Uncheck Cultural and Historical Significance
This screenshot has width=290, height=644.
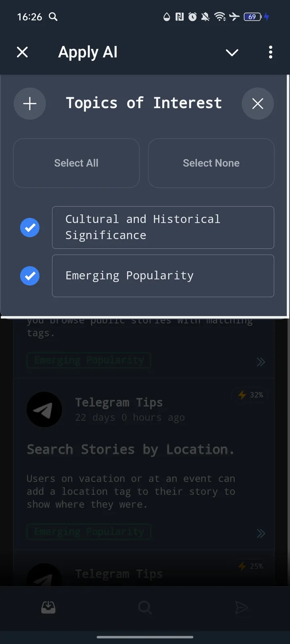point(30,227)
